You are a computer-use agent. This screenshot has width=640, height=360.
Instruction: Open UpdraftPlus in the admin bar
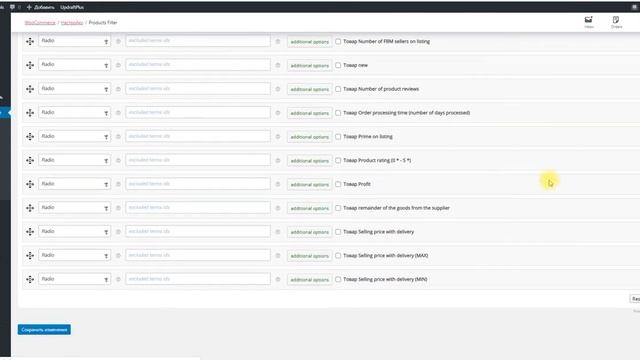pos(72,7)
